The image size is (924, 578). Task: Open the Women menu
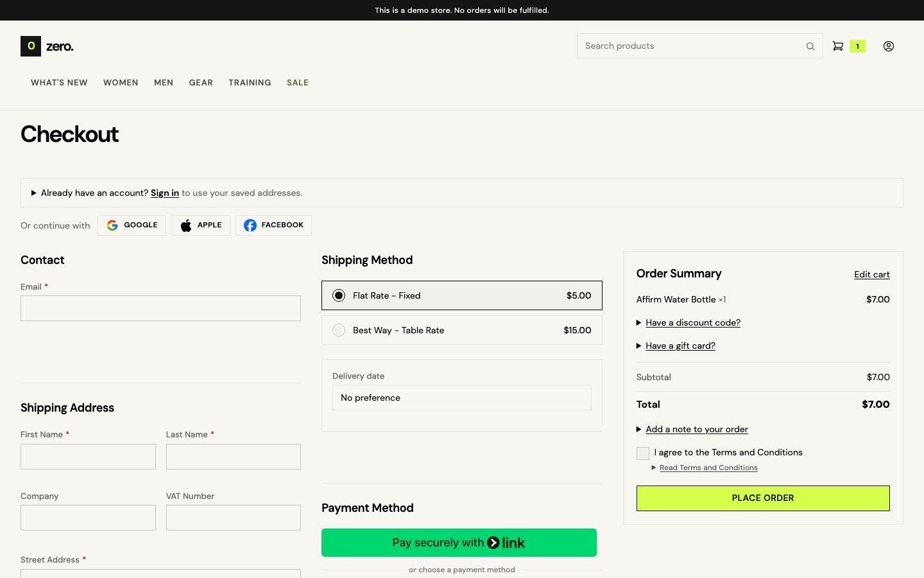pos(121,82)
